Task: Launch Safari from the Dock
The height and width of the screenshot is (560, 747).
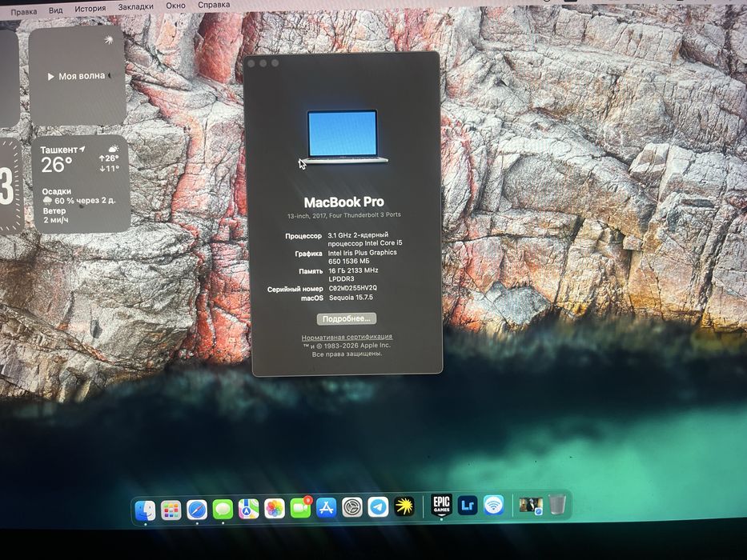Action: point(197,510)
